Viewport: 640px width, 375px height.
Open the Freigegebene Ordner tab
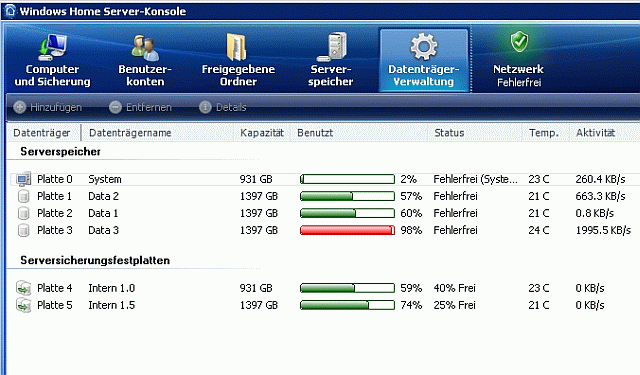pos(238,60)
